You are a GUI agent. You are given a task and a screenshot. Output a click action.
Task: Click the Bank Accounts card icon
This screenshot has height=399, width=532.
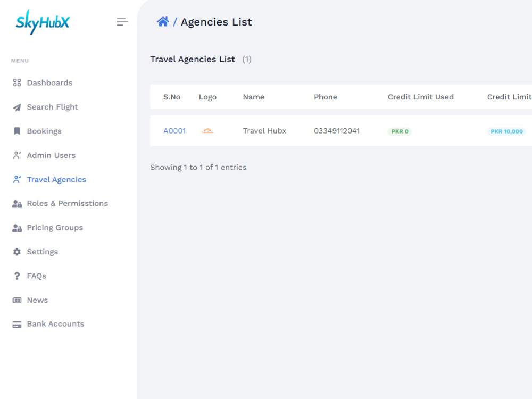[x=17, y=324]
